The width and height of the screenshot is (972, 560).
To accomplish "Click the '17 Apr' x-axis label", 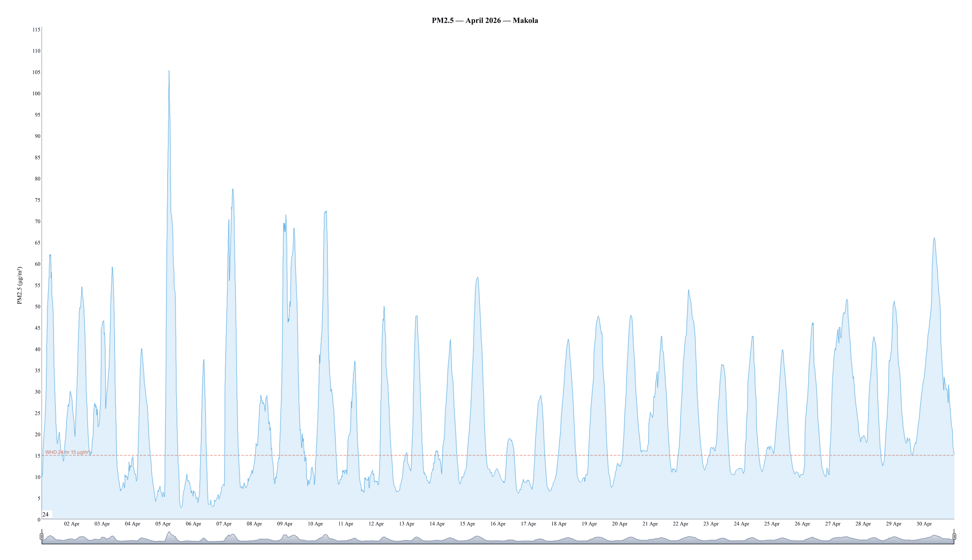I will (x=528, y=524).
